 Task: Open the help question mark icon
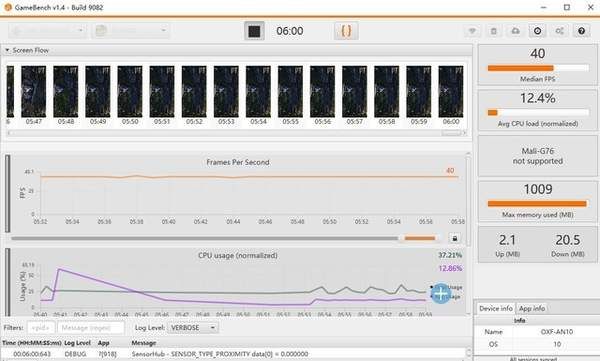(581, 31)
